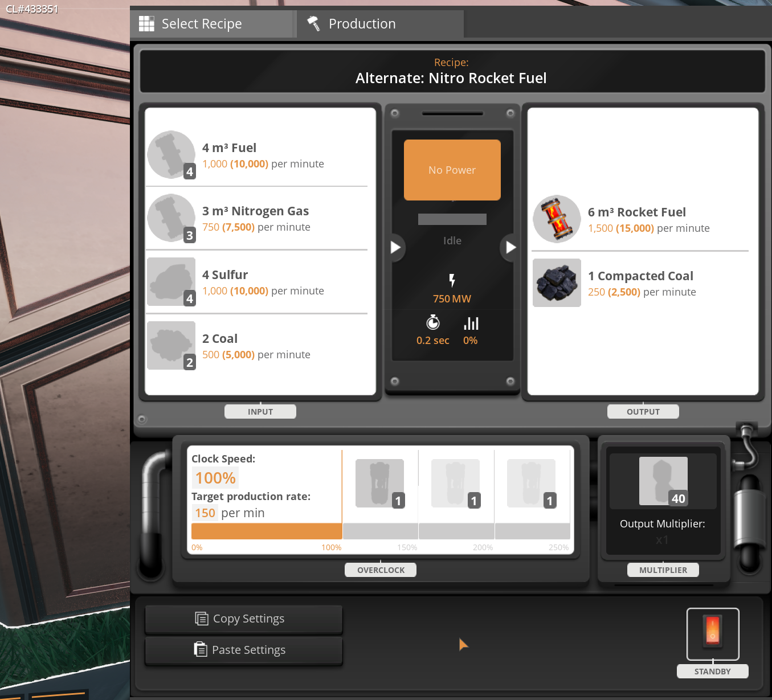Click the 0% productivity value
This screenshot has width=772, height=700.
point(471,341)
